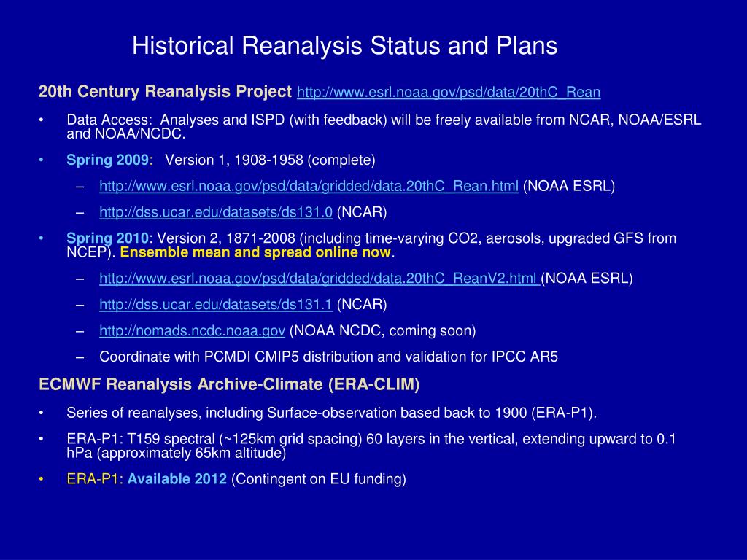The image size is (747, 560).
Task: Click the text (Contingent on EU funding)
Action: click(x=319, y=478)
